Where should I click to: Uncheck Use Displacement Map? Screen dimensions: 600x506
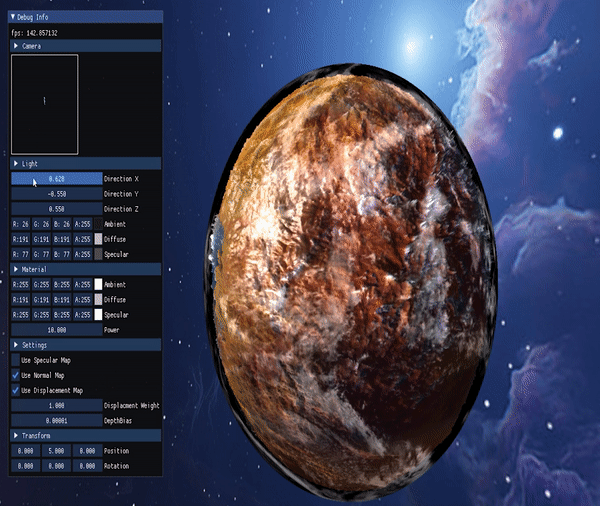point(15,390)
